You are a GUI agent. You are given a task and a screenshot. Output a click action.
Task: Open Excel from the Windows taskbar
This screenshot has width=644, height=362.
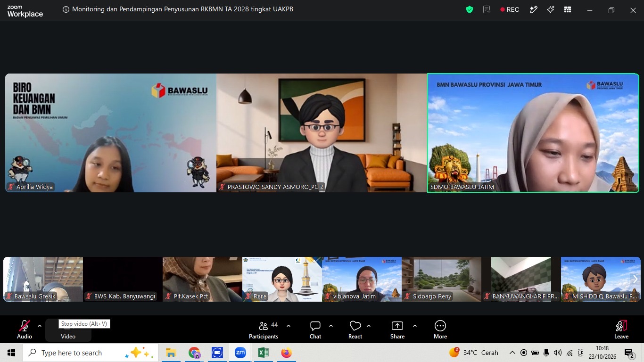tap(264, 353)
